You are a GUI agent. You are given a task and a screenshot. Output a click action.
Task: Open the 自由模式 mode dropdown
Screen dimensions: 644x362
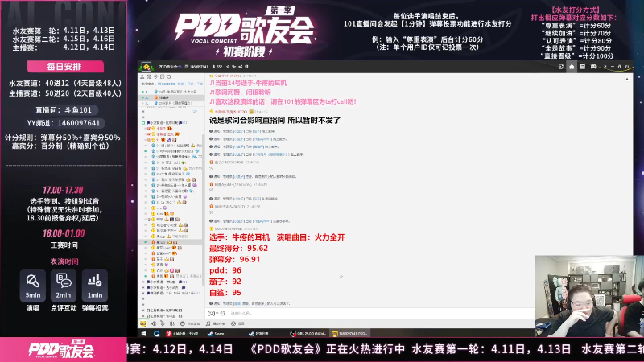[149, 84]
